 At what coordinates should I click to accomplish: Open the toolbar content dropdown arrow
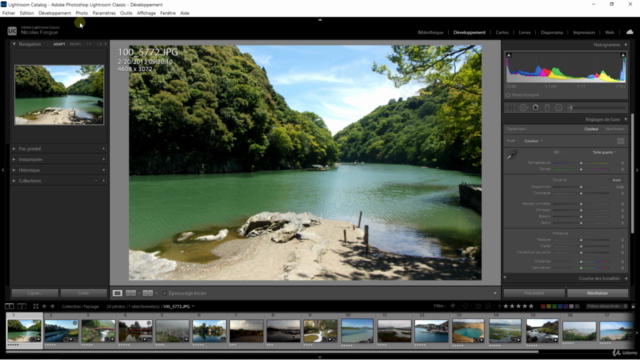coord(495,293)
